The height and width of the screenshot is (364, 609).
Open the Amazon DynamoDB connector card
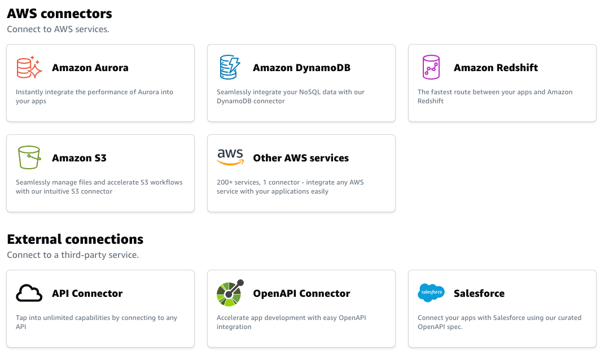click(301, 83)
